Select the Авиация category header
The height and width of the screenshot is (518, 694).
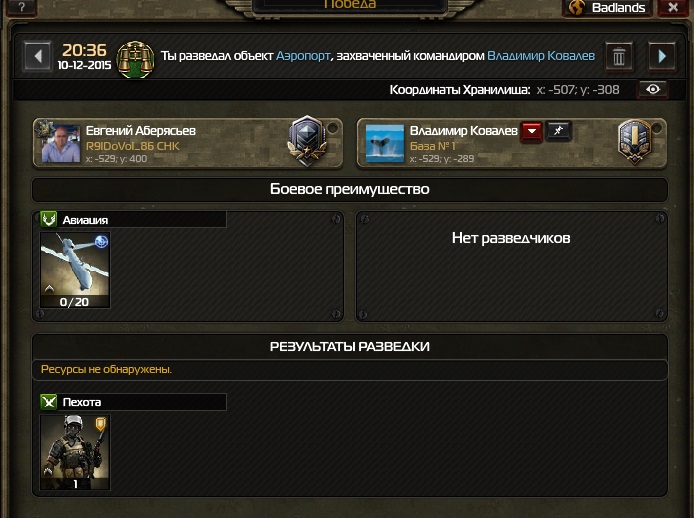[133, 220]
